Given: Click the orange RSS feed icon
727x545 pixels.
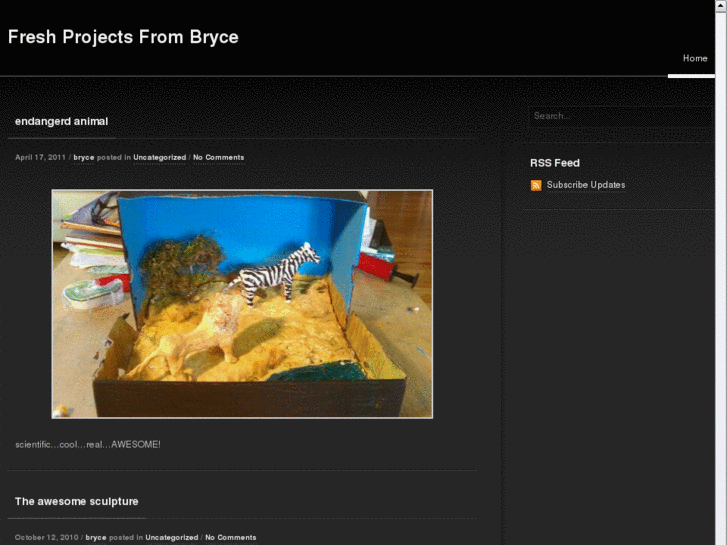Looking at the screenshot, I should click(x=536, y=185).
